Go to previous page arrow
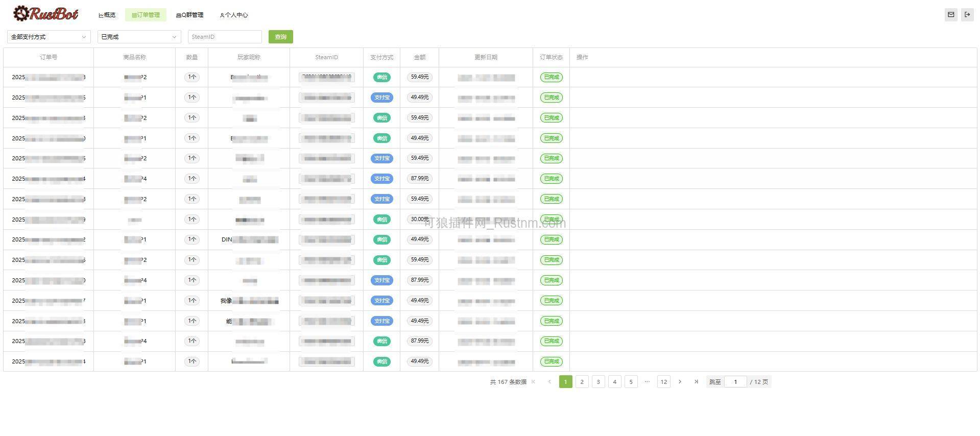 549,382
